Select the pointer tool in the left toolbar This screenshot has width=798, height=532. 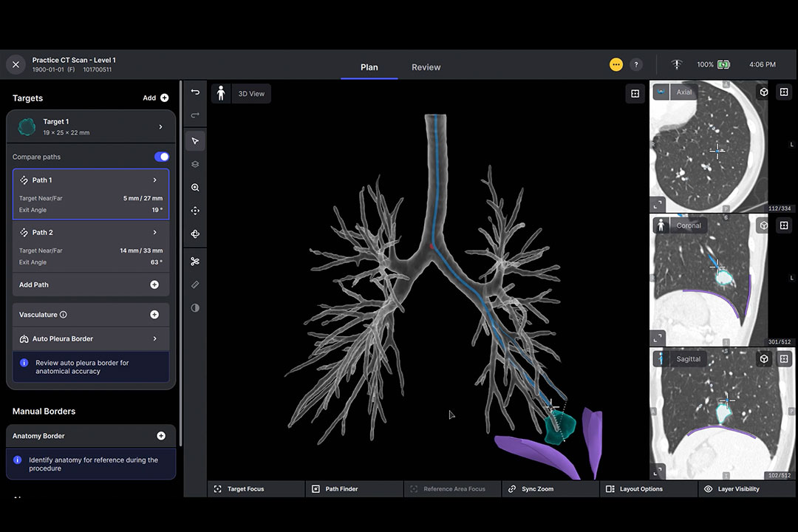194,140
